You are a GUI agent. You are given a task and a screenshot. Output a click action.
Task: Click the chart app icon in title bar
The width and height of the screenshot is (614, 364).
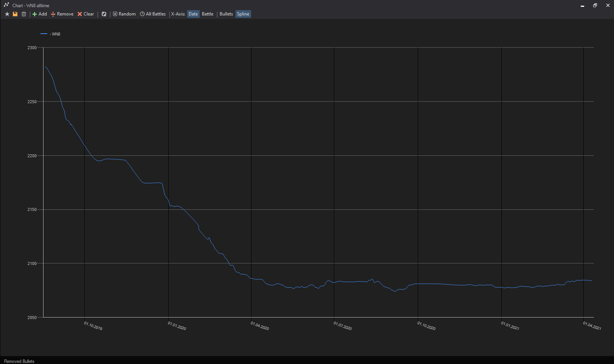(6, 5)
